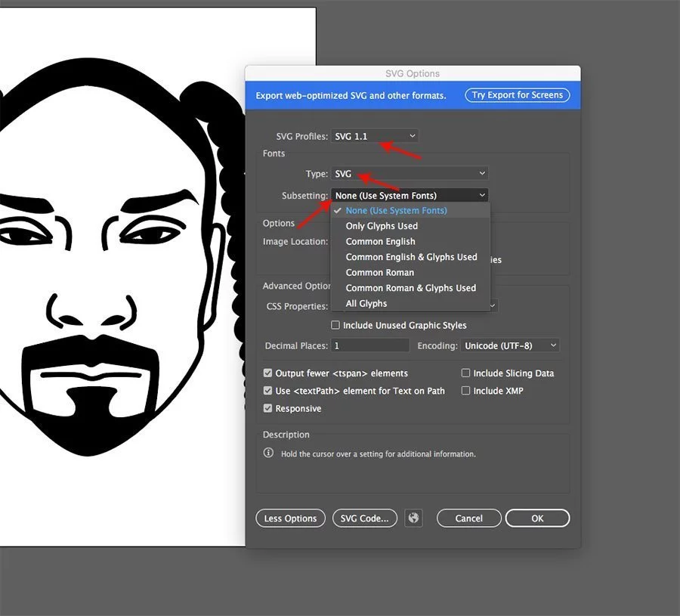Enable Include Unused Graphic Styles checkbox

335,325
